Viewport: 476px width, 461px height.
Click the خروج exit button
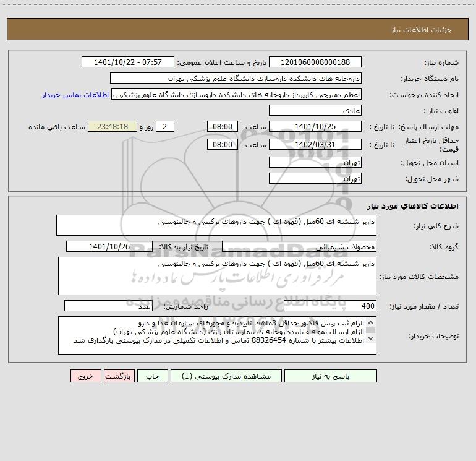coord(85,376)
